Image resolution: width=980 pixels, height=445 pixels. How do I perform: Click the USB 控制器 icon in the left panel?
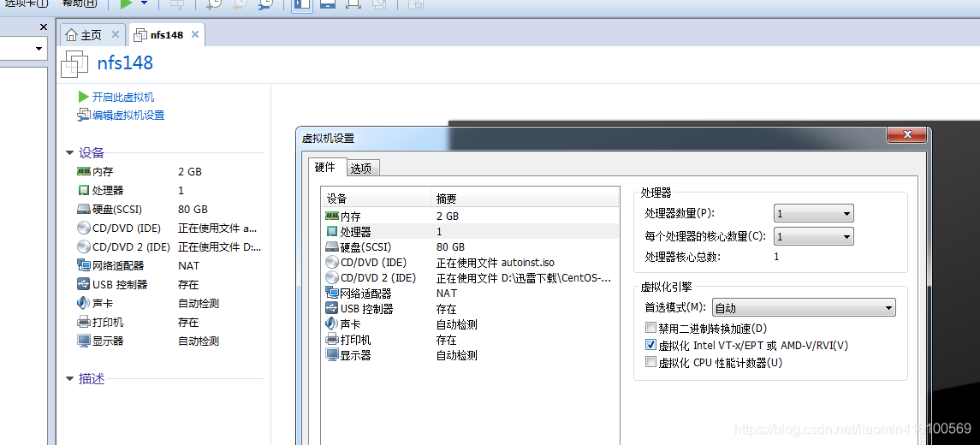pos(84,284)
